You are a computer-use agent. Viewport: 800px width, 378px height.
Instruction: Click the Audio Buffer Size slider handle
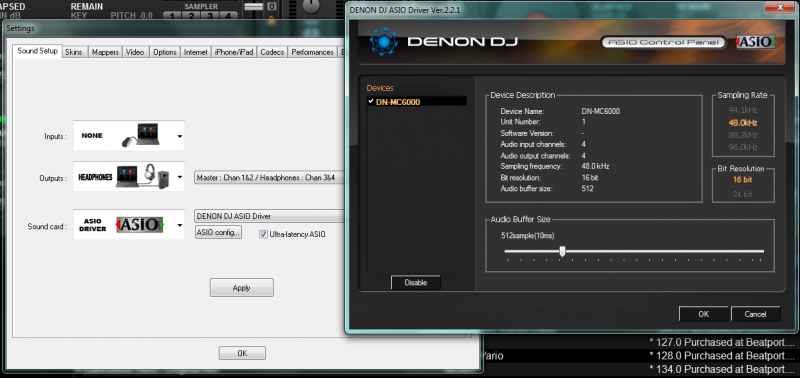[562, 251]
